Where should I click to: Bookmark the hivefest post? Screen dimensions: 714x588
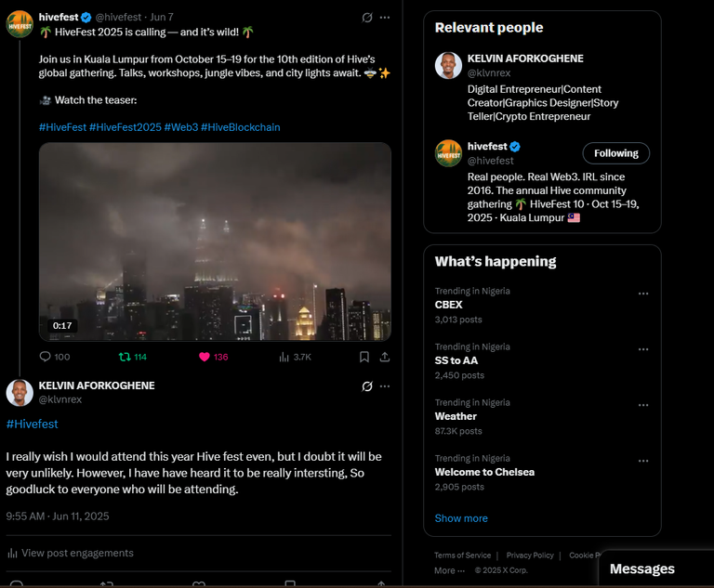(364, 357)
